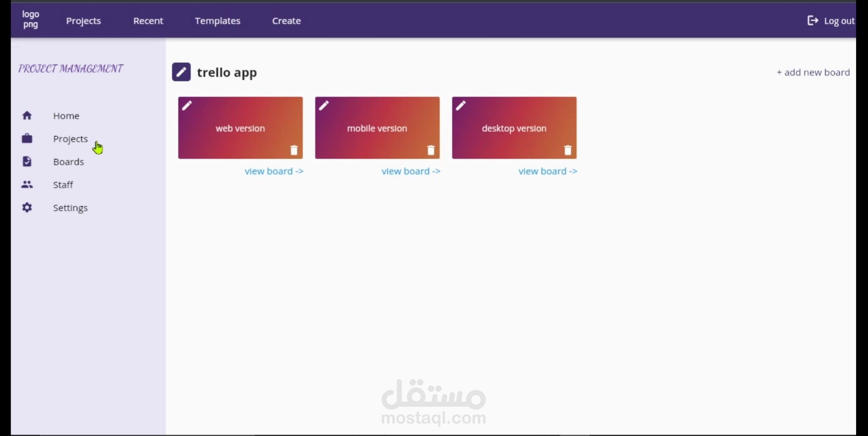Click the Projects briefcase icon in sidebar
This screenshot has width=868, height=436.
27,138
